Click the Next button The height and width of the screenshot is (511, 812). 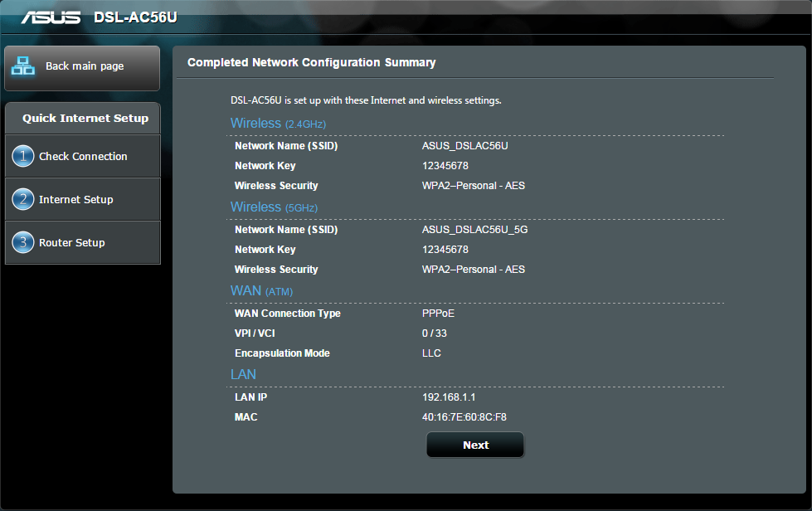475,445
